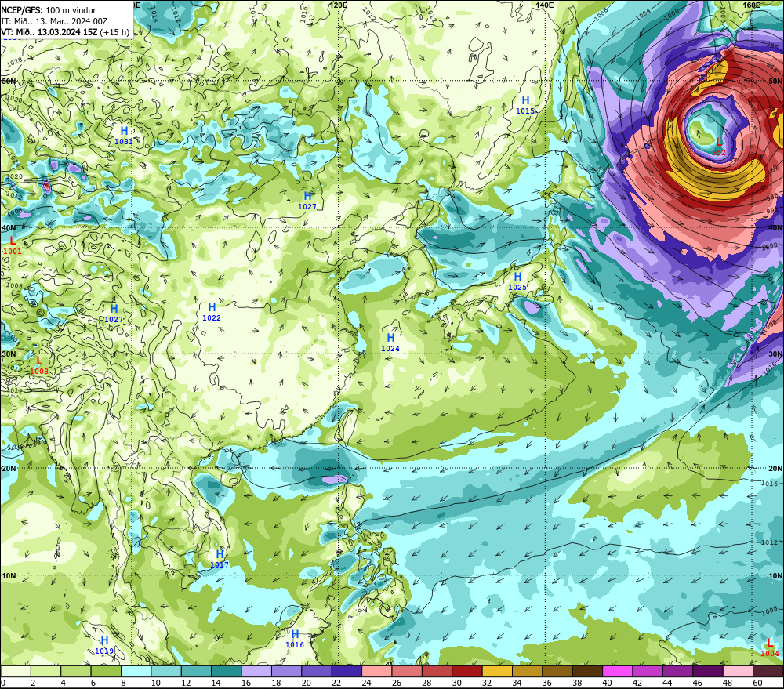Select the 20–22 violet legend swatch

[317, 671]
